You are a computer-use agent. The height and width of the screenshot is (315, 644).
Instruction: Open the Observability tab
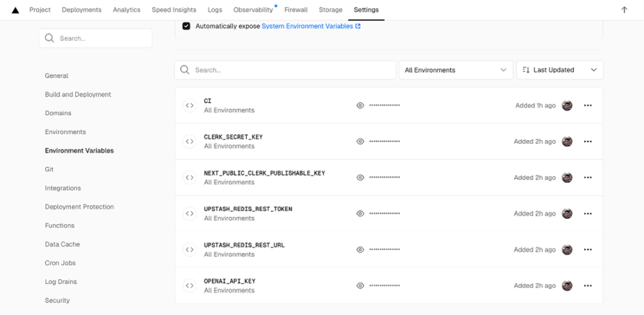click(x=253, y=10)
